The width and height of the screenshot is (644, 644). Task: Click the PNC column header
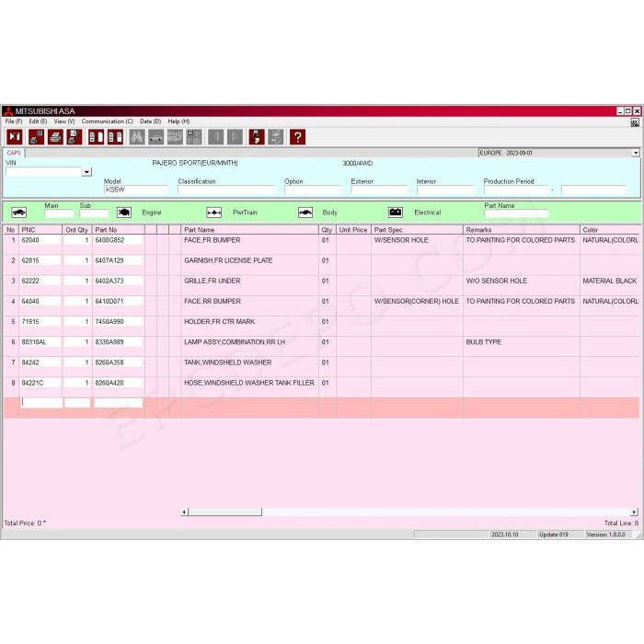(40, 230)
